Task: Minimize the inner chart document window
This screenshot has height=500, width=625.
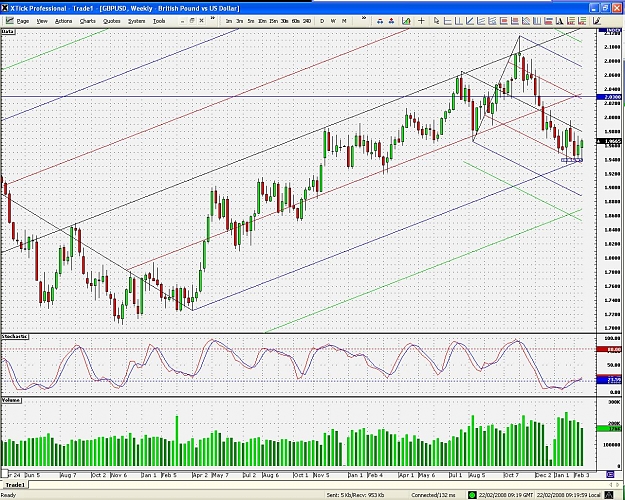Action: [183, 21]
